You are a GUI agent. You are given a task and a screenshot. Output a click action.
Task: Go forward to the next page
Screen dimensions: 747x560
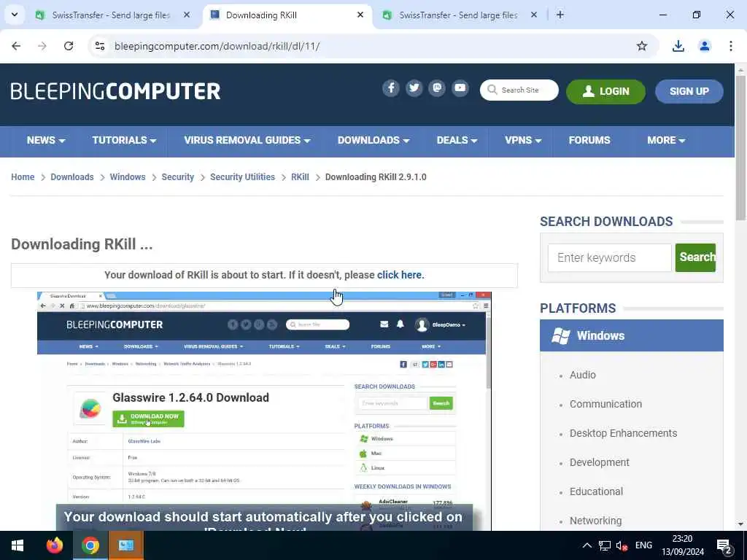point(42,46)
